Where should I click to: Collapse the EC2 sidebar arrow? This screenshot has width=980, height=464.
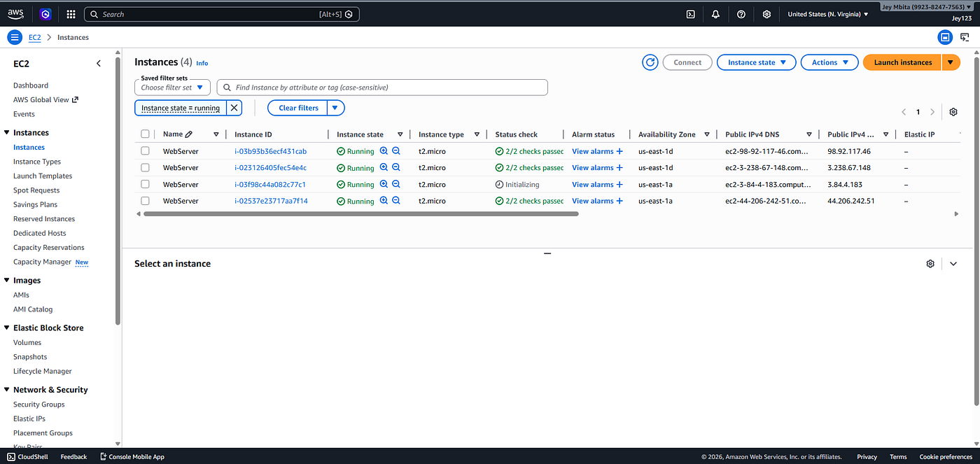(x=99, y=64)
